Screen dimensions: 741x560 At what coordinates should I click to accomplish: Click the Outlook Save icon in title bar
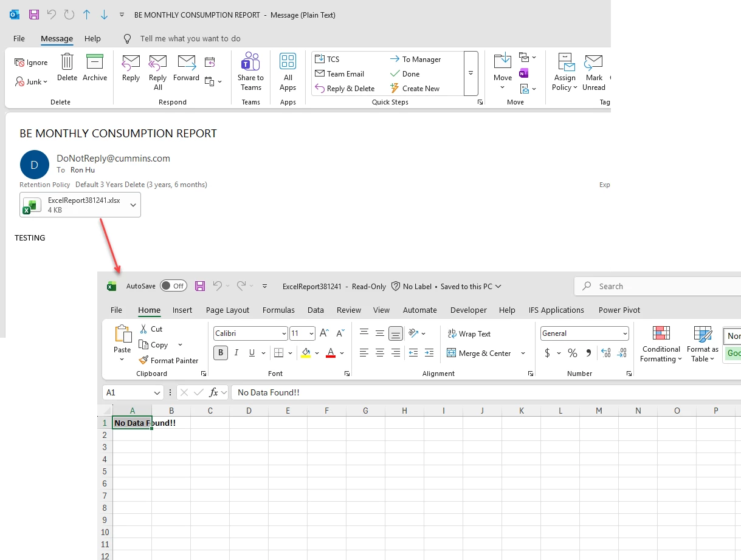point(34,15)
